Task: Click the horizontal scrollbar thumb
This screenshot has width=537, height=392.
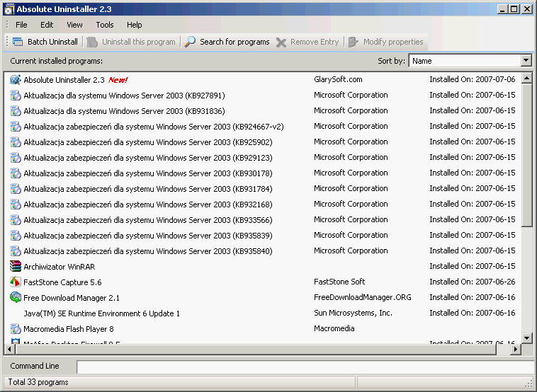Action: coord(255,350)
